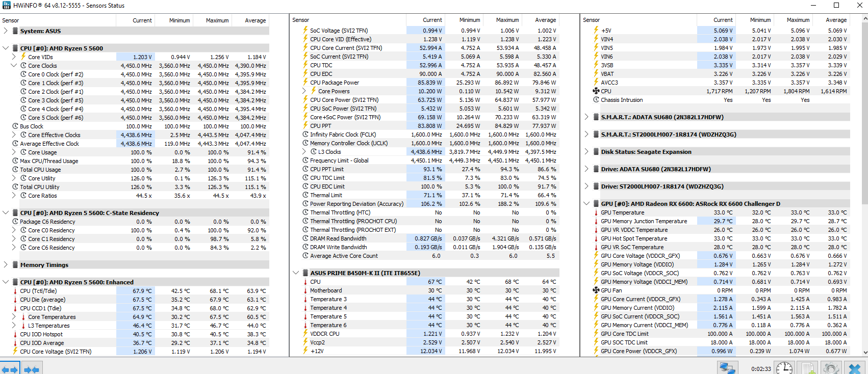Click circle icon beside DRAM Read Bandwidth

click(x=305, y=238)
